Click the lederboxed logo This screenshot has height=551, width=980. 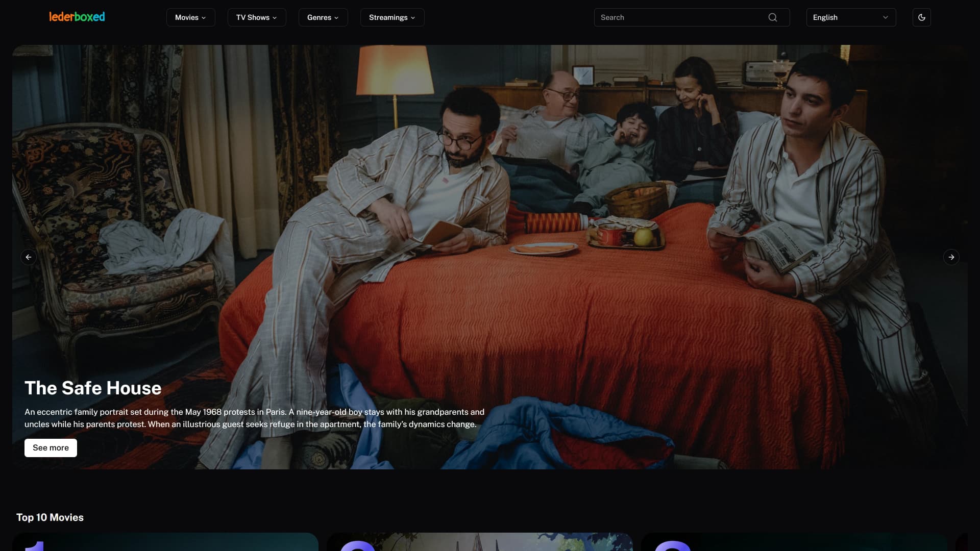(x=77, y=17)
